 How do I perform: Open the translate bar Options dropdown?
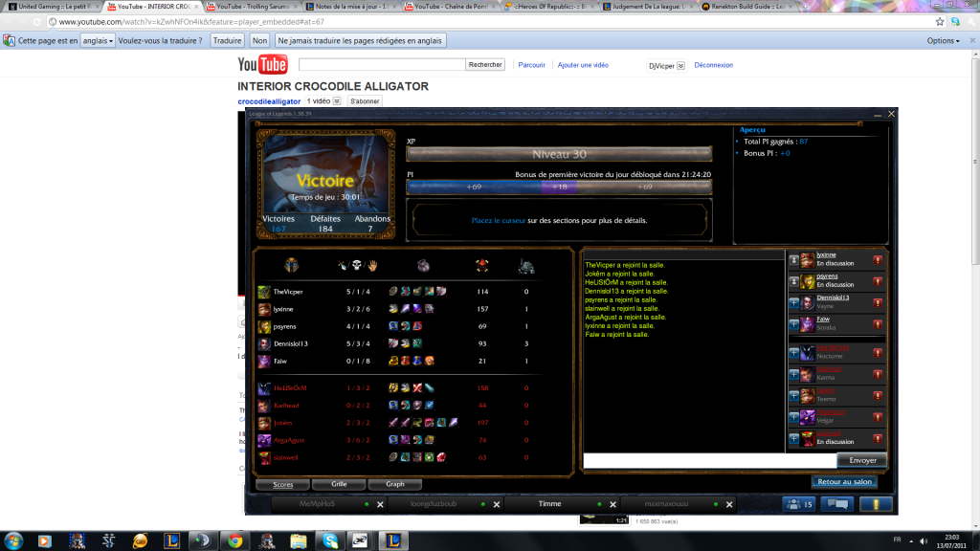(943, 40)
